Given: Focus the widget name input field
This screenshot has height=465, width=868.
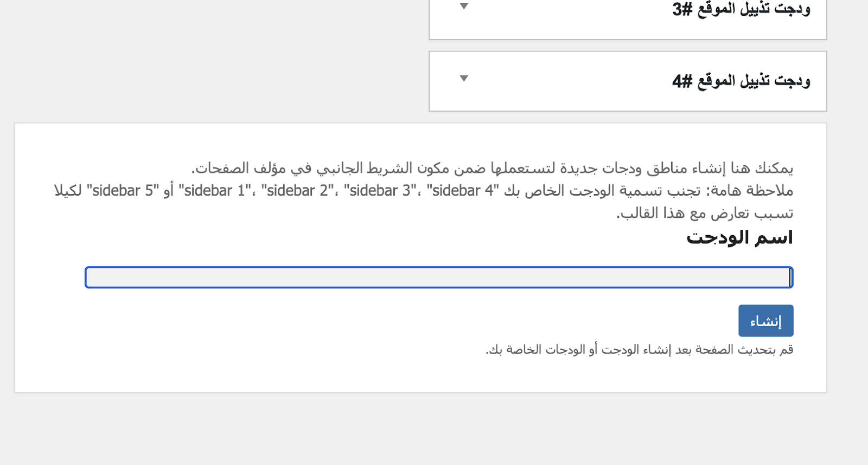Looking at the screenshot, I should click(x=438, y=277).
